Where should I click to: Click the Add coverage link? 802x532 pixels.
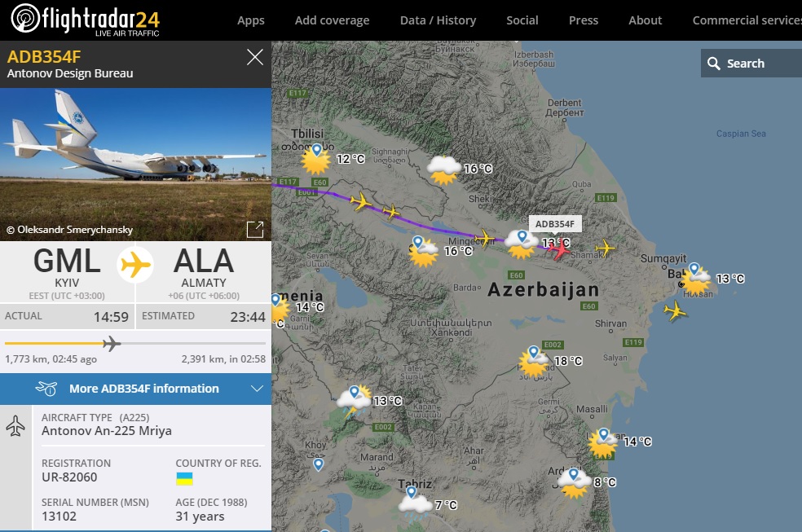332,20
